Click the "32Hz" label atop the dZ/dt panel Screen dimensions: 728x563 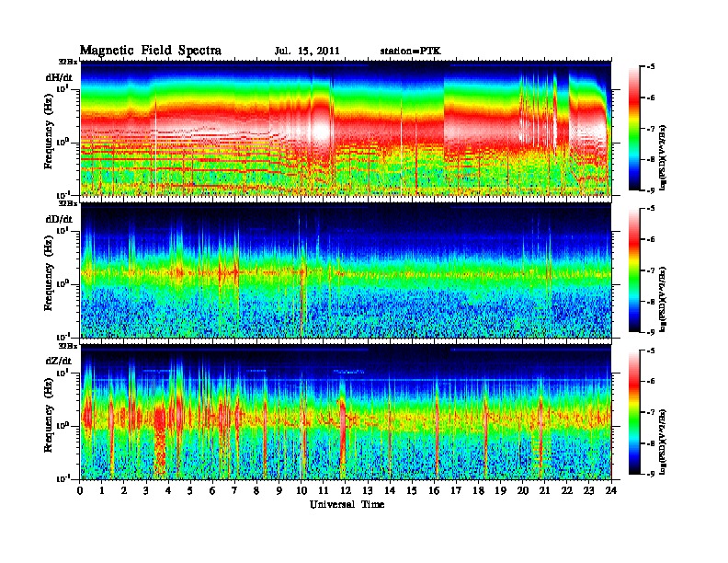click(x=68, y=346)
